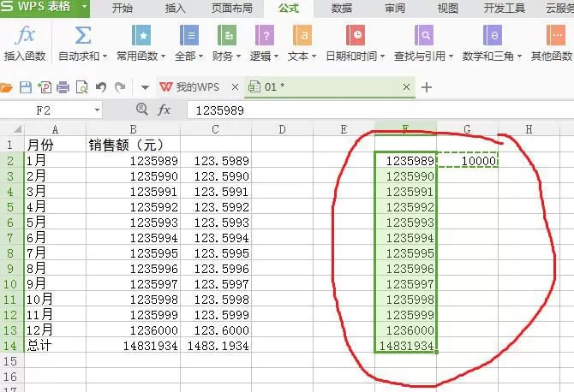Expand the 文本 dropdown arrow
The height and width of the screenshot is (392, 574).
click(x=314, y=56)
